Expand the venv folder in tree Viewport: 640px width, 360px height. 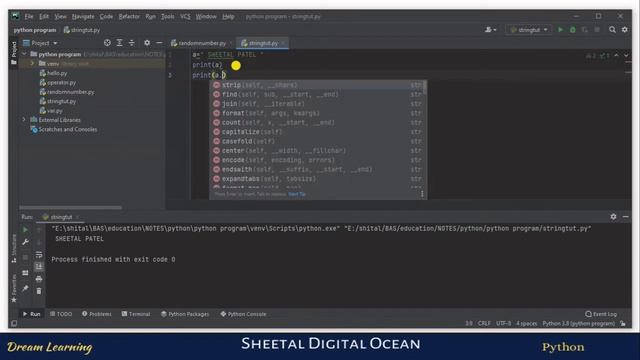[32, 64]
